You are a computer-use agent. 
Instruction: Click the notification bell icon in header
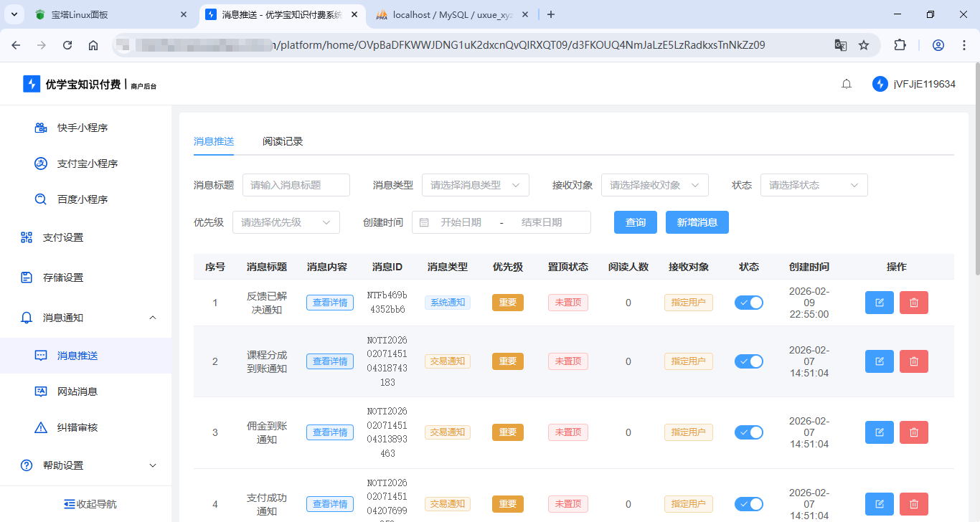point(847,85)
